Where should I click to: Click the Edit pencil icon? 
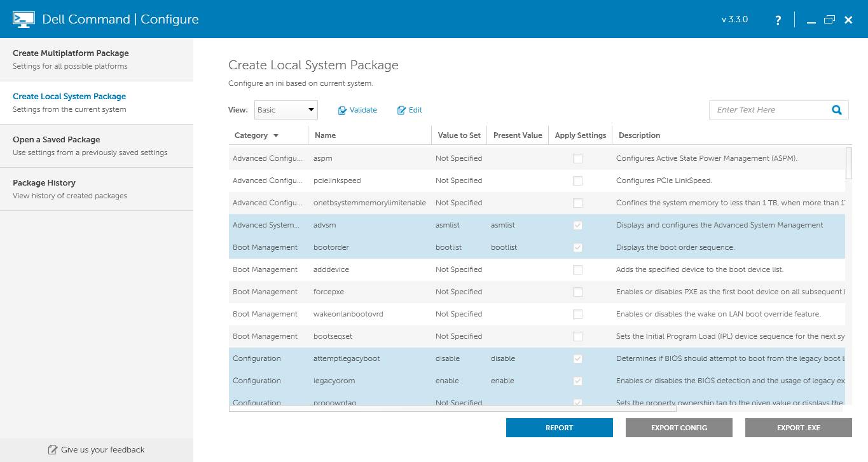[x=401, y=111]
